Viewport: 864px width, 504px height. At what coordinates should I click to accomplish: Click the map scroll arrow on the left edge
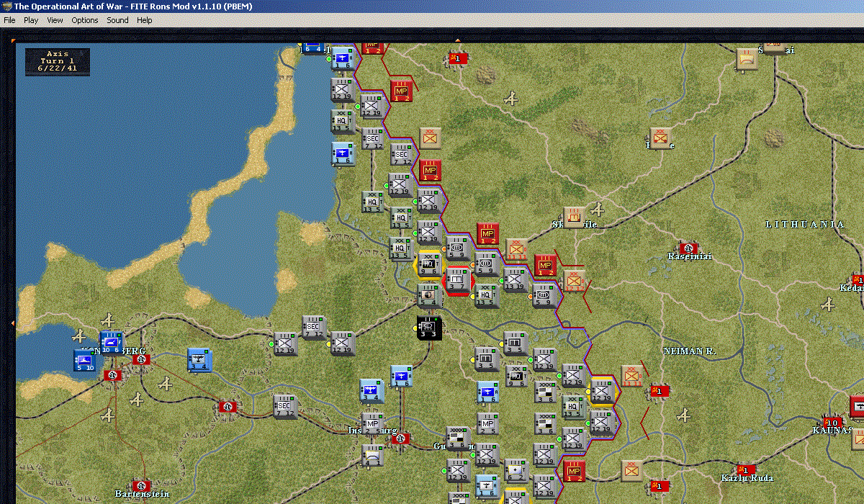(12, 323)
